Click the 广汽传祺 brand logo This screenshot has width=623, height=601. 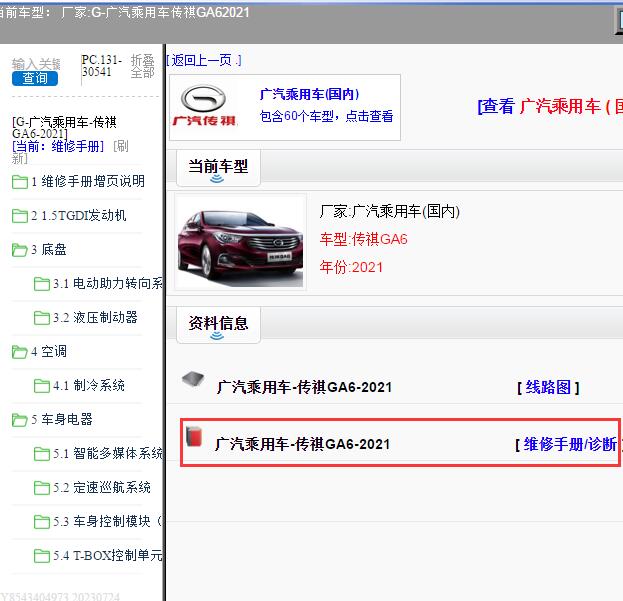204,106
